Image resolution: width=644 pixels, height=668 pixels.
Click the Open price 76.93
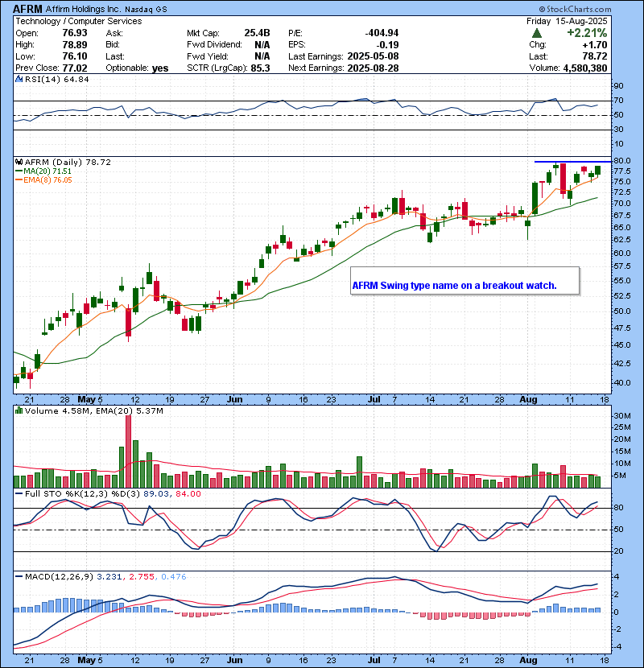click(x=75, y=33)
